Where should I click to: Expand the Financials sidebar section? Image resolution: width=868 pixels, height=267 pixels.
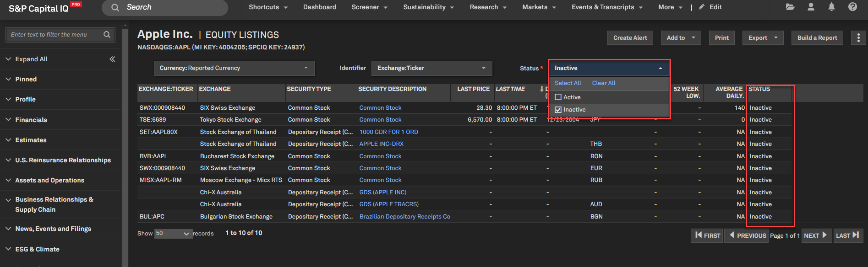coord(31,120)
